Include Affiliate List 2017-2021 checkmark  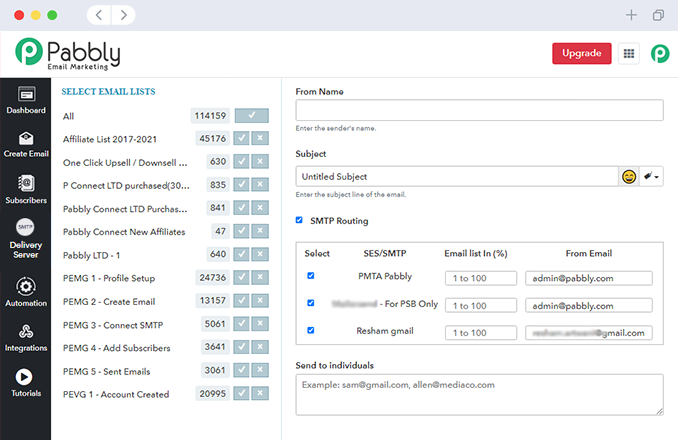point(241,138)
